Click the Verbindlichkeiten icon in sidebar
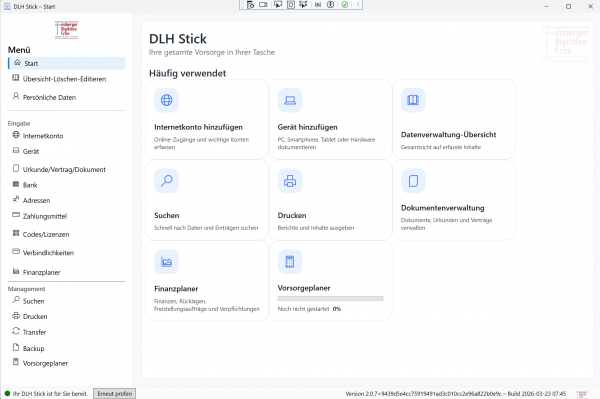Screen dimensions: 600x399 pyautogui.click(x=16, y=252)
